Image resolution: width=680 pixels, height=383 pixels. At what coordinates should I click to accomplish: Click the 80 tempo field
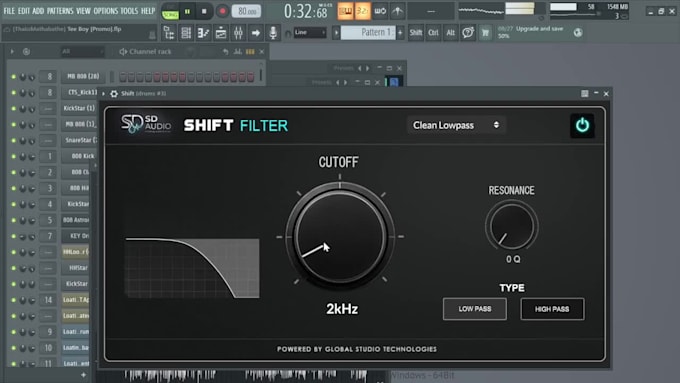point(246,11)
